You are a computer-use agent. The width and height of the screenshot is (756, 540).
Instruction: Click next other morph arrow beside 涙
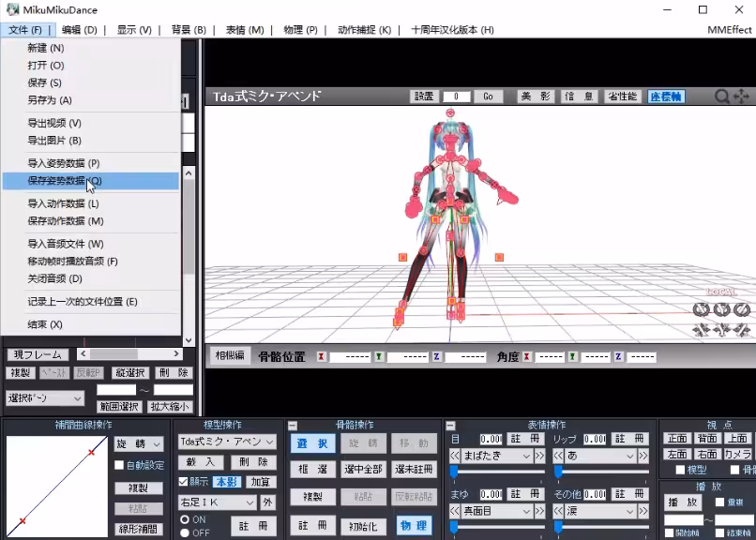coord(643,511)
